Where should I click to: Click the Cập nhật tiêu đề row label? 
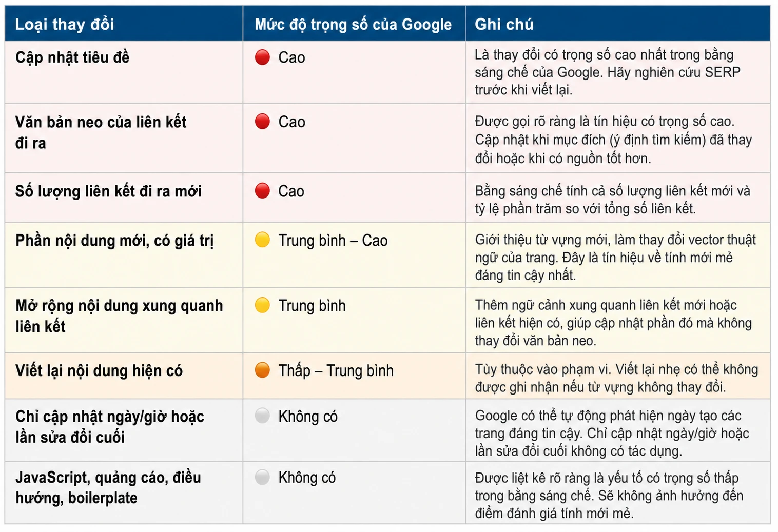72,57
